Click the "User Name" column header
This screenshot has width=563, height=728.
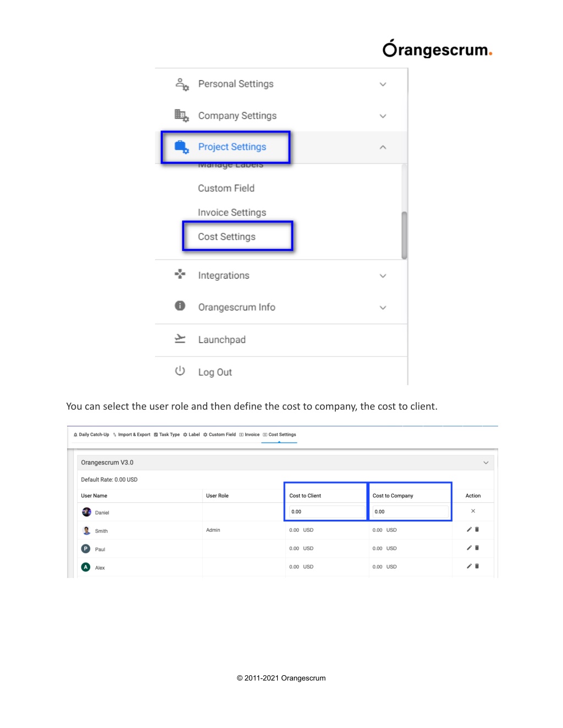tap(94, 496)
